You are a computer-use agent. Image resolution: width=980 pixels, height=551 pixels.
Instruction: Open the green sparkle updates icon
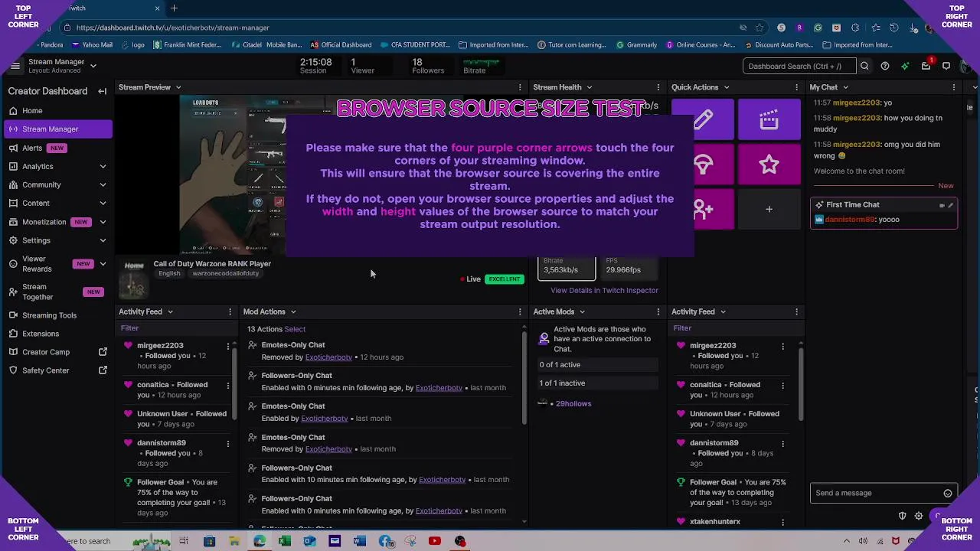pyautogui.click(x=905, y=66)
